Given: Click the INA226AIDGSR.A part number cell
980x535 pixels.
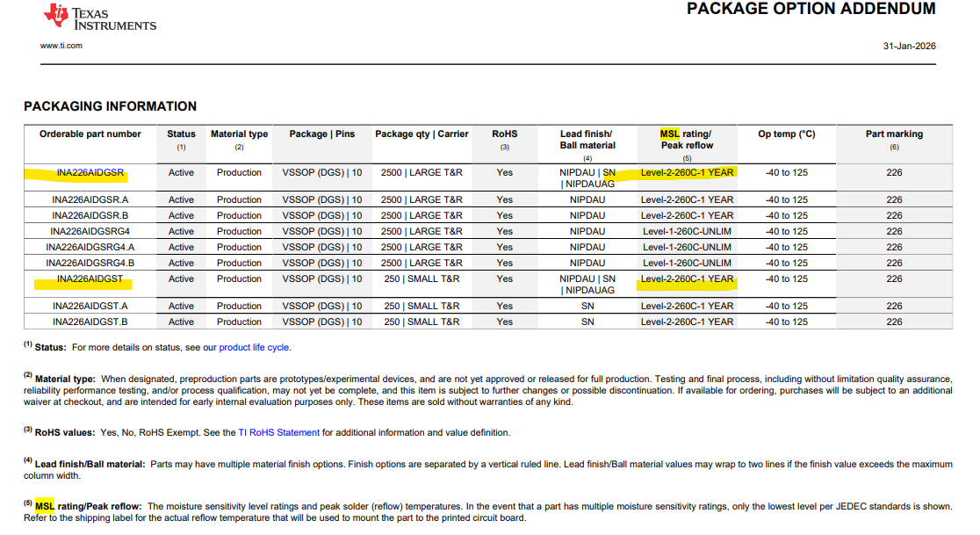Looking at the screenshot, I should point(90,200).
